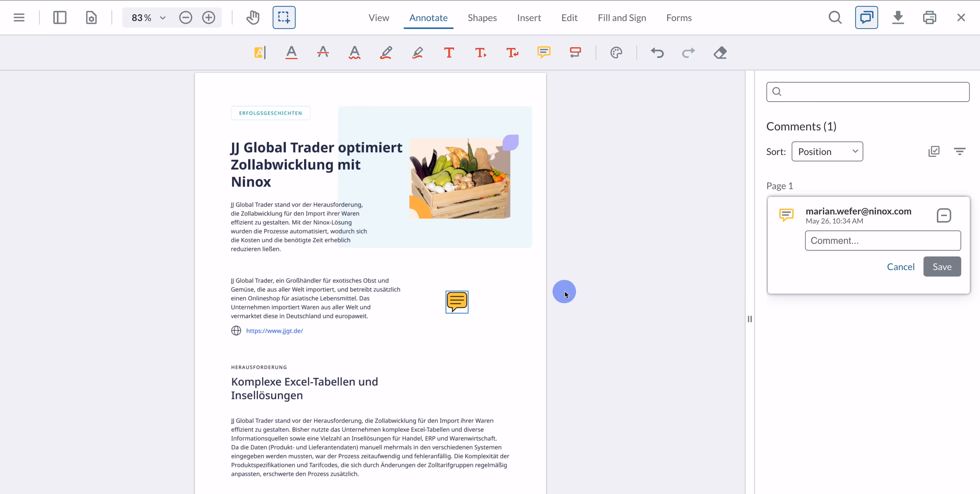Image resolution: width=980 pixels, height=494 pixels.
Task: Select the free text T tool
Action: [x=449, y=52]
